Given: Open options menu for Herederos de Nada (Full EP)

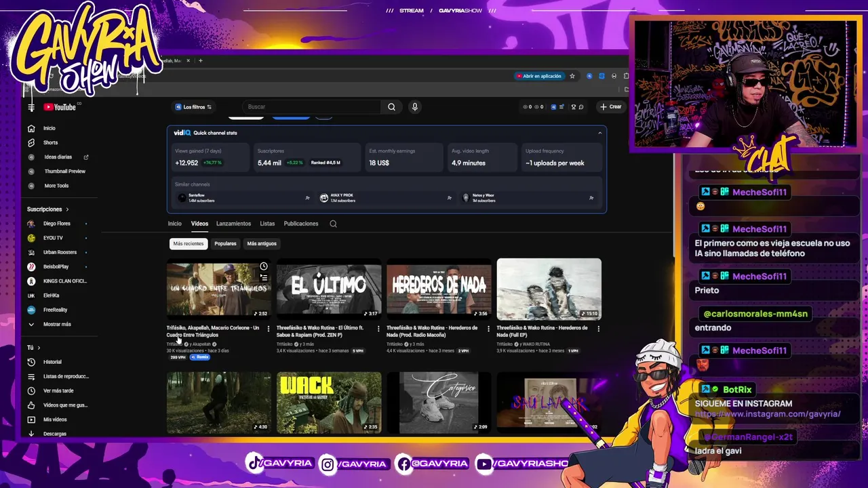Looking at the screenshot, I should [x=598, y=329].
